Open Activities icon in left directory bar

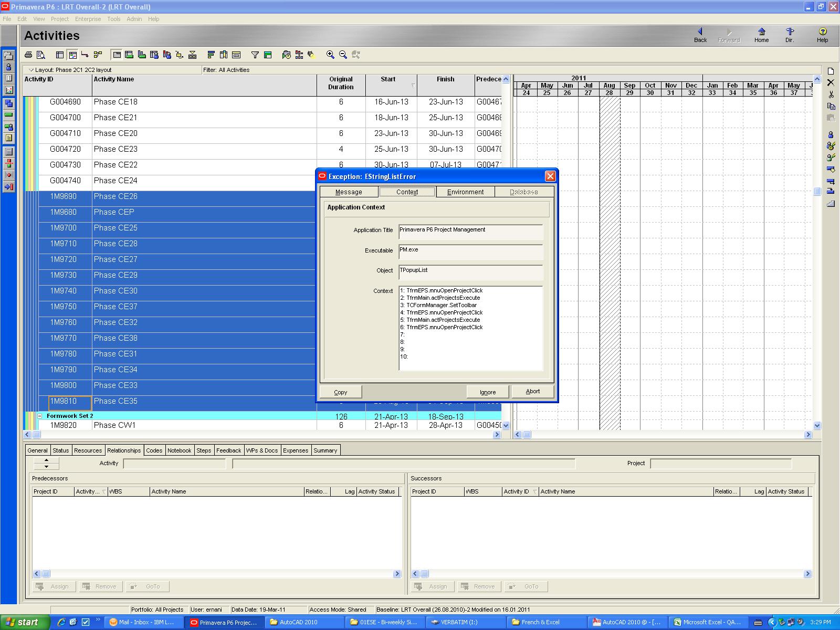[x=8, y=115]
